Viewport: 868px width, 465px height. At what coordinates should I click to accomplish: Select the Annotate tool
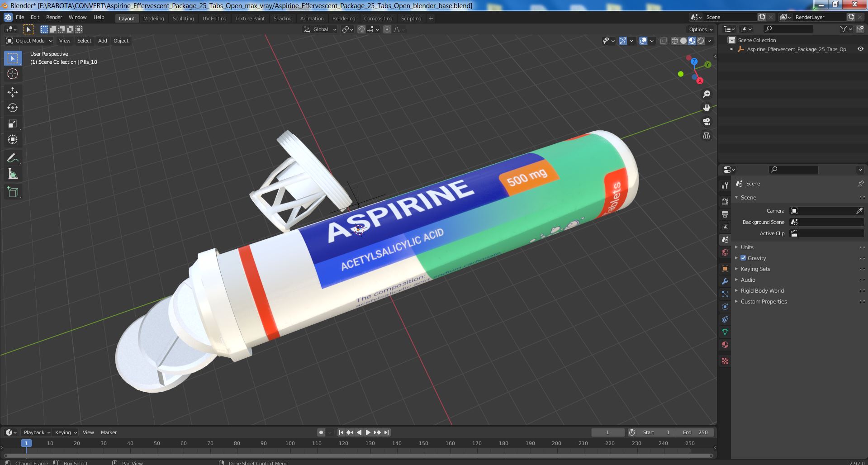(x=13, y=158)
